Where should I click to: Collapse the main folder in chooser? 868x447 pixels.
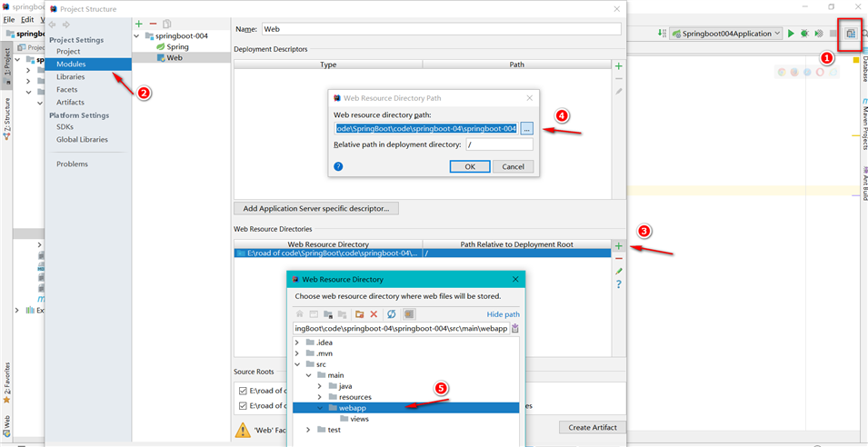[308, 375]
